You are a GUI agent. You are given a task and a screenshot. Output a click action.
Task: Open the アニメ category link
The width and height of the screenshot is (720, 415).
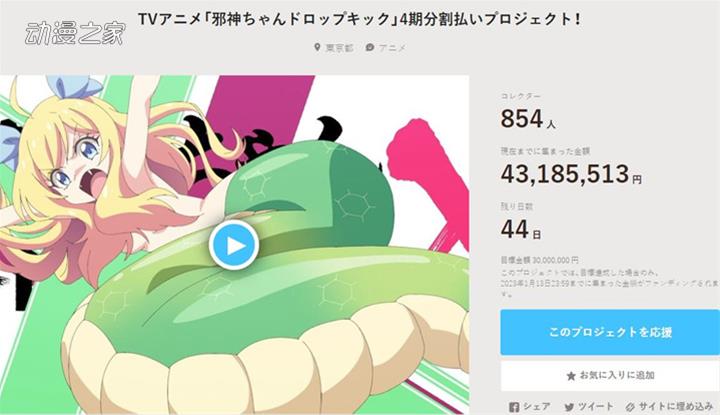click(x=393, y=48)
